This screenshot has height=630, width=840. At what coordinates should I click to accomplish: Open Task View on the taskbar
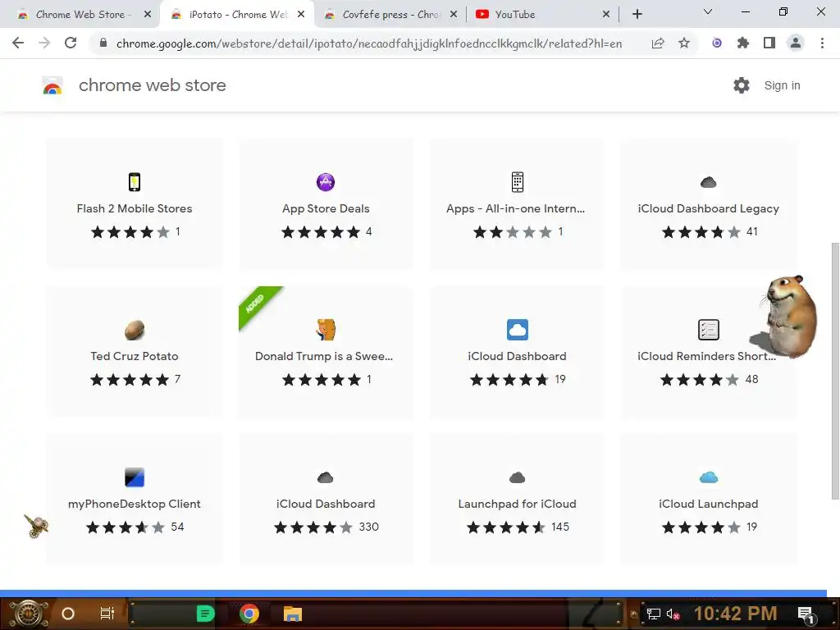[x=107, y=614]
